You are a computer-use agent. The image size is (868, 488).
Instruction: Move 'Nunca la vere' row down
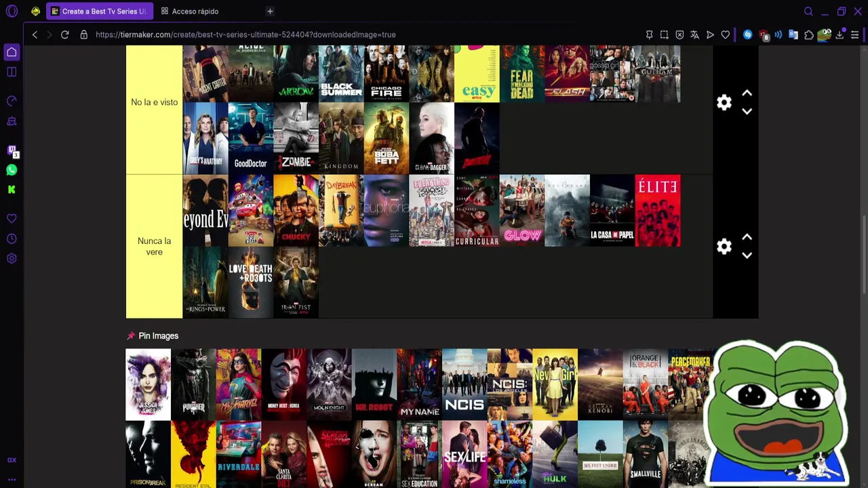(x=747, y=255)
